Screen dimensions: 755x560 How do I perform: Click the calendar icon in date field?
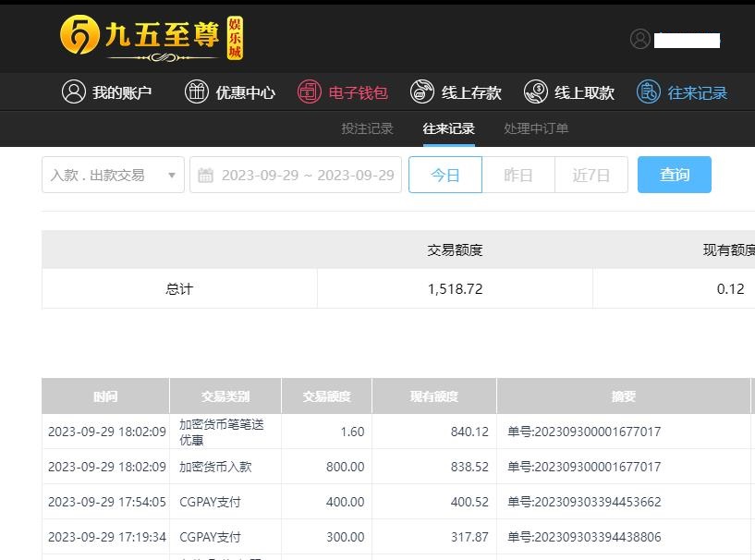point(206,176)
